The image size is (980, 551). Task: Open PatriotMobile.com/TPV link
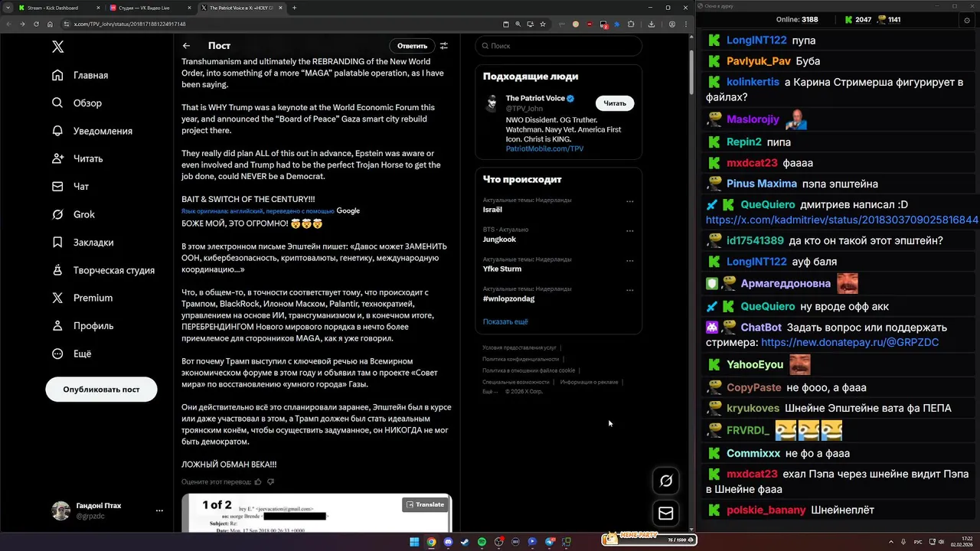(544, 148)
